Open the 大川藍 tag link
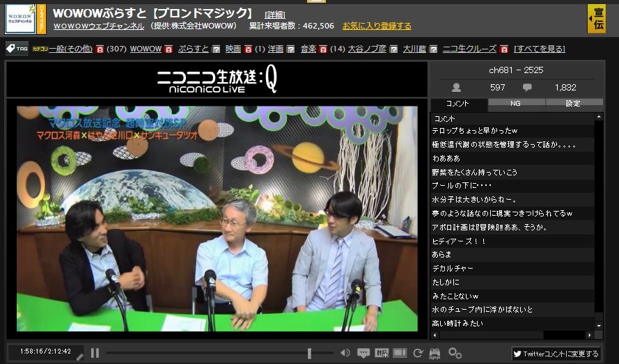The image size is (619, 364). point(414,49)
